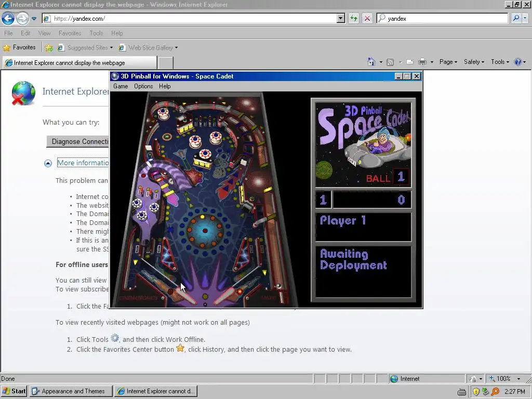Select the Internet Explorer cannot display tab
The image size is (532, 399).
coord(80,63)
